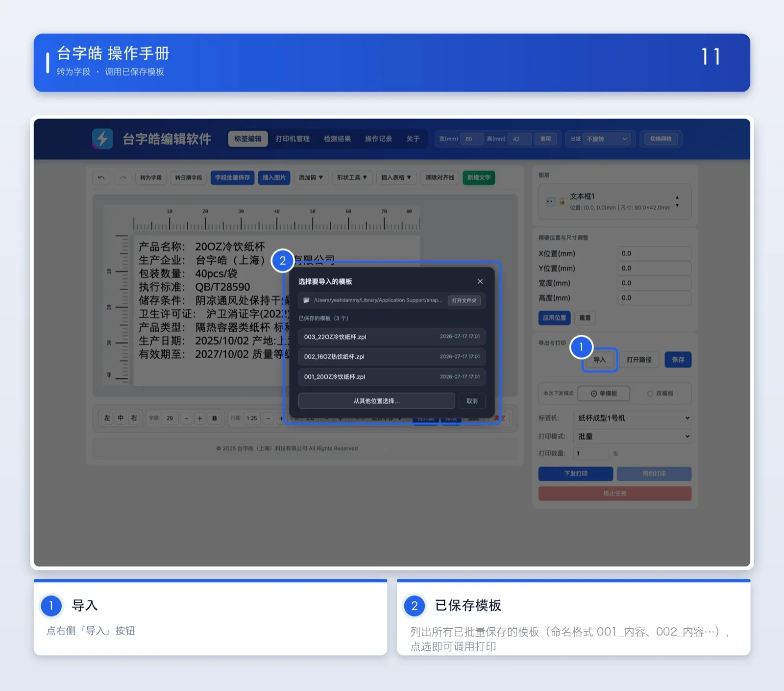The height and width of the screenshot is (691, 784).
Task: Click the blue 保存 button
Action: click(x=678, y=360)
